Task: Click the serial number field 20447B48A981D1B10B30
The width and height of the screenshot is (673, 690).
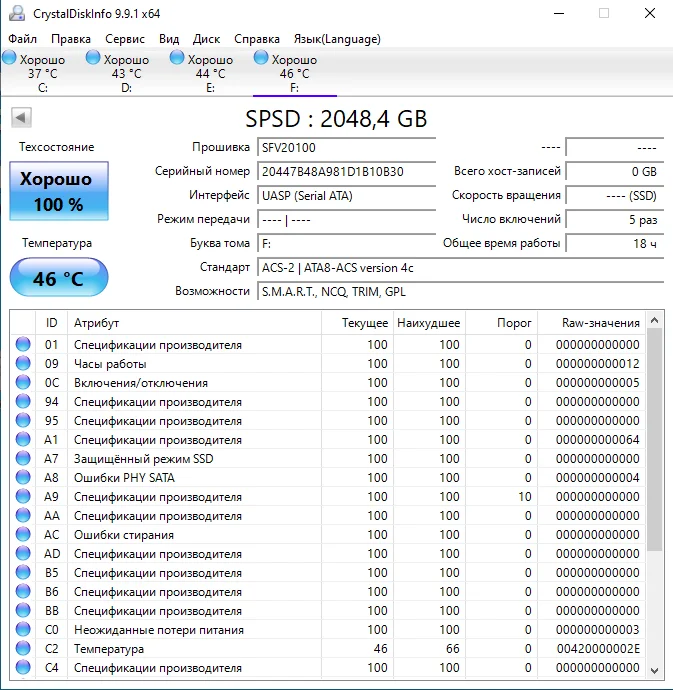Action: 346,171
